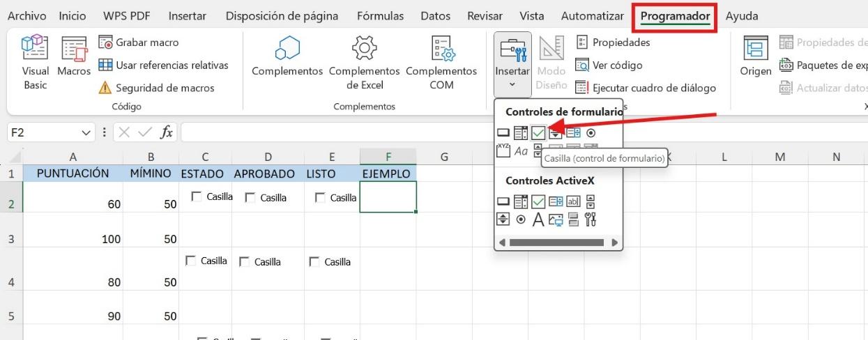Screen dimensions: 868x340
Task: Select the ActiveX Spin button icon
Action: (x=503, y=219)
